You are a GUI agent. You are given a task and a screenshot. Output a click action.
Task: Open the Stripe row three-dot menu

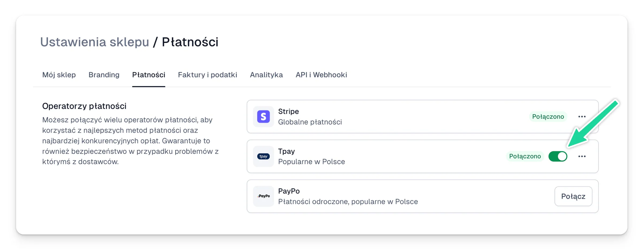[582, 117]
